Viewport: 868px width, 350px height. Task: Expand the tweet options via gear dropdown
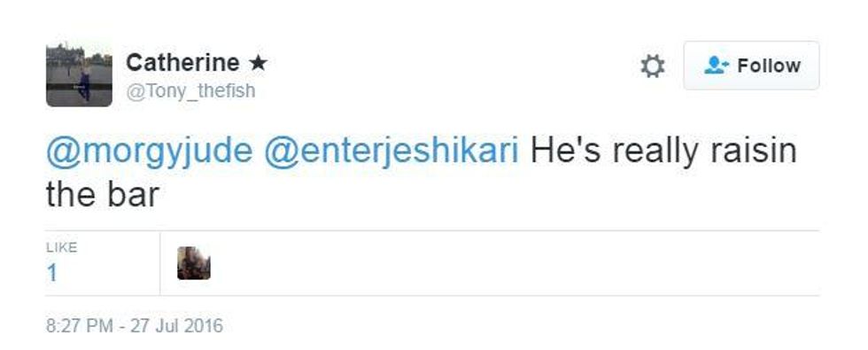652,66
